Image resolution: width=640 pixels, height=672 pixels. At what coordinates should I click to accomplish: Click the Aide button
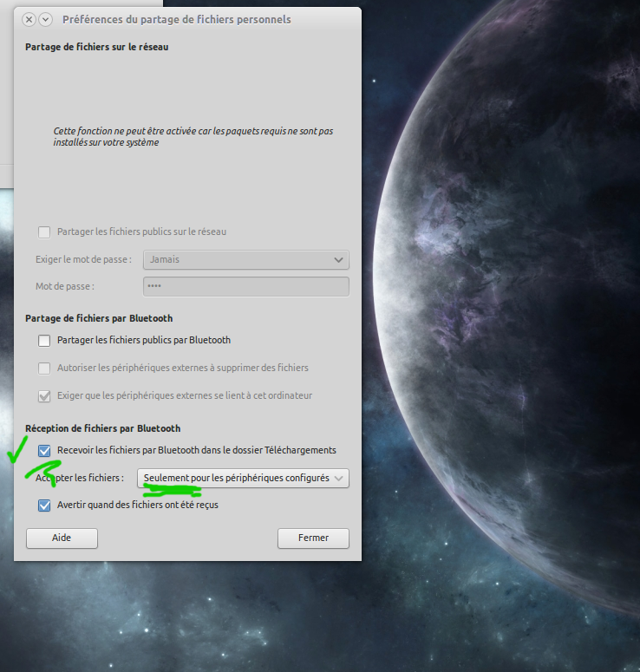[x=62, y=538]
